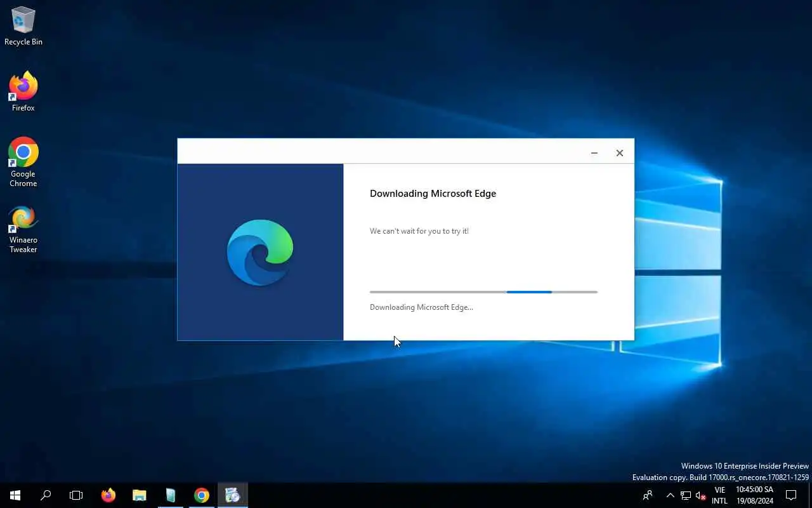Click the 'Downloading Microsoft Edge' heading

433,194
